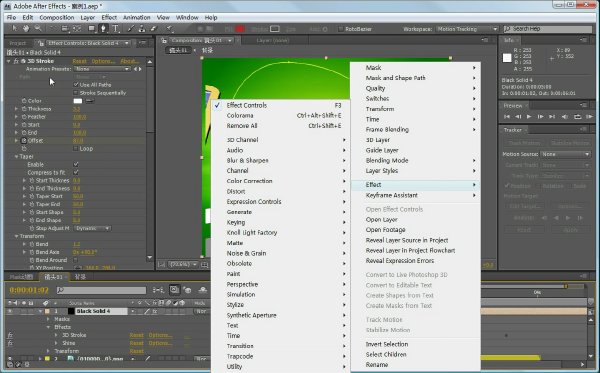Enable Stroke Sequentially checkbox
The width and height of the screenshot is (600, 373).
pos(76,93)
